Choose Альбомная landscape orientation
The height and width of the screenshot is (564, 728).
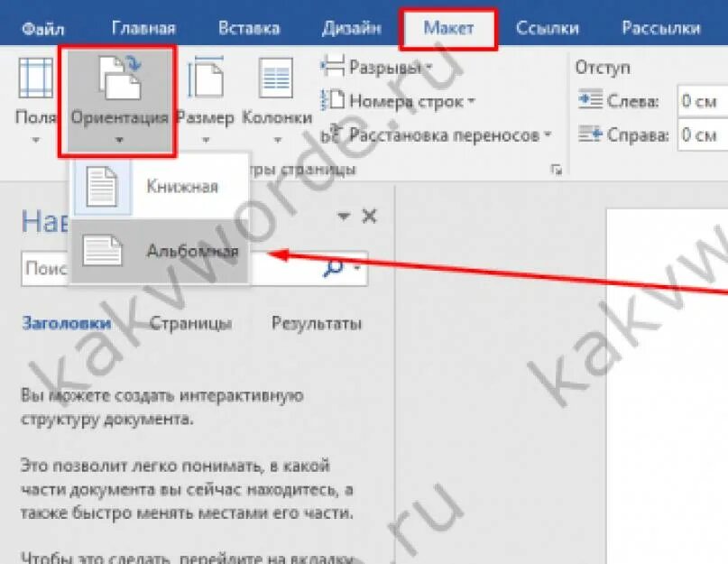pyautogui.click(x=161, y=251)
